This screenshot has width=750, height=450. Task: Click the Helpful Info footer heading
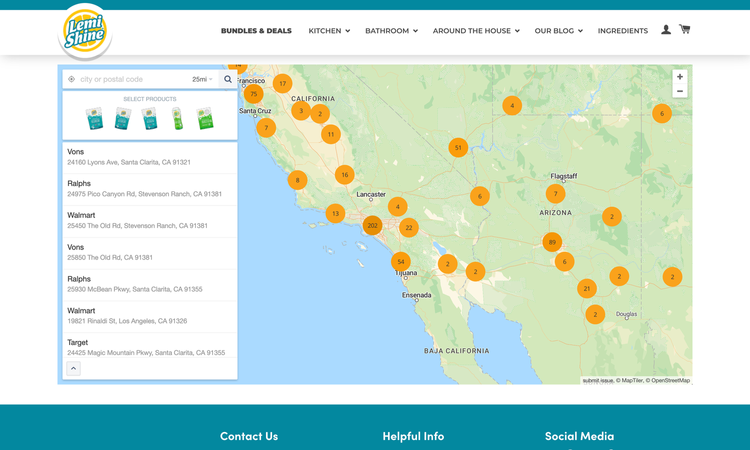pos(413,436)
